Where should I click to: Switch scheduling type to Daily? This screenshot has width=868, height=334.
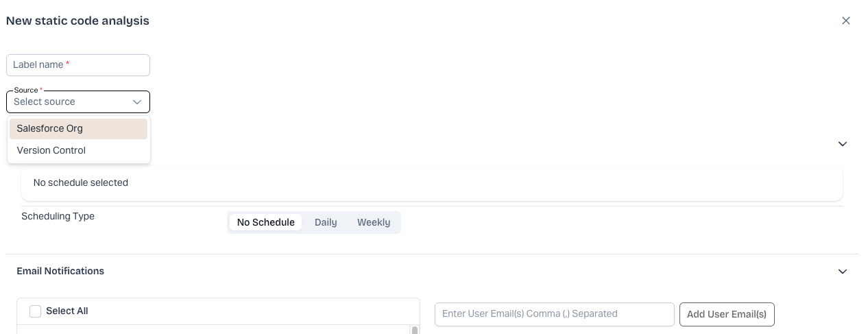[x=326, y=222]
